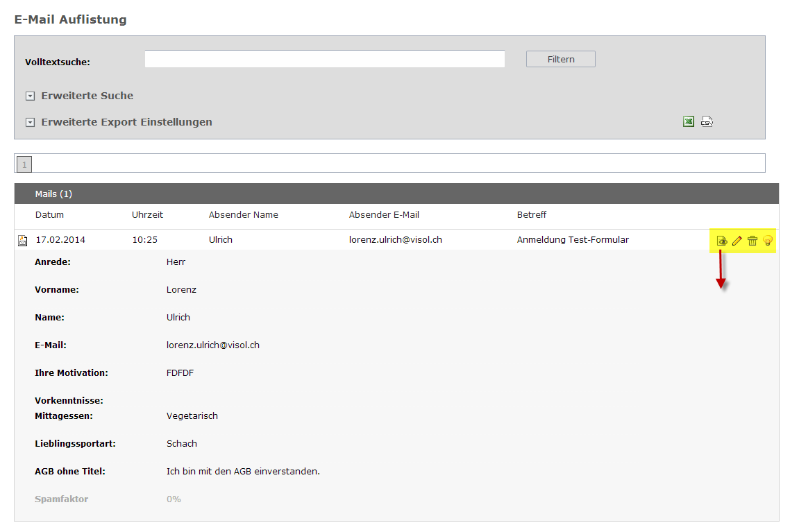Click the Absender Name column header
Image resolution: width=790 pixels, height=532 pixels.
click(244, 214)
